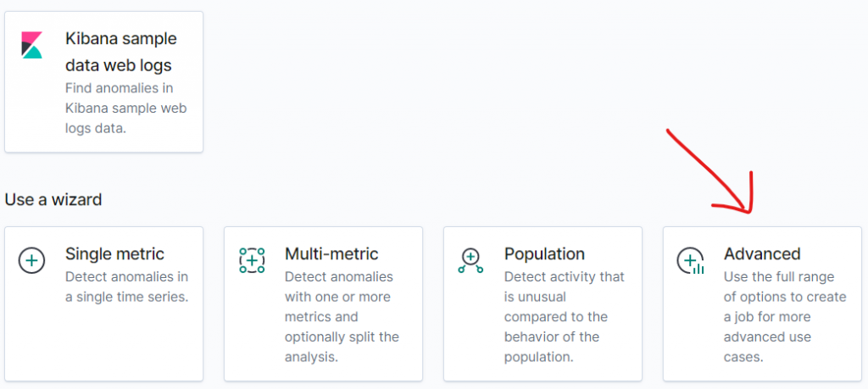Viewport: 868px width, 389px height.
Task: Select the Population title
Action: click(x=544, y=253)
